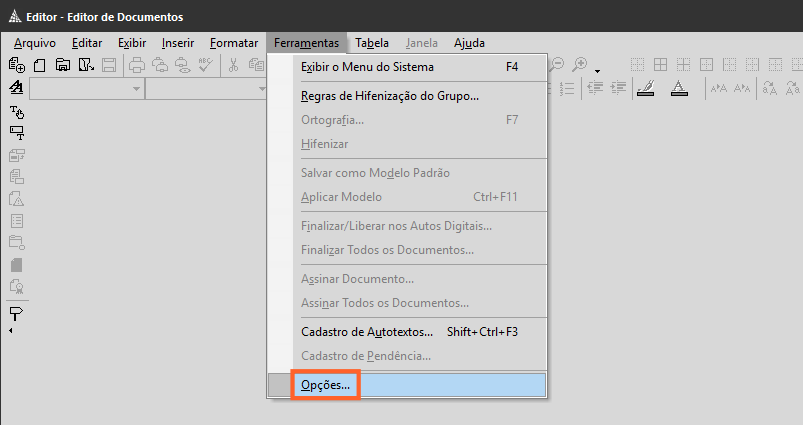Screen dimensions: 803x425
Task: Select Cadastro de Autotextos entry
Action: click(x=407, y=332)
